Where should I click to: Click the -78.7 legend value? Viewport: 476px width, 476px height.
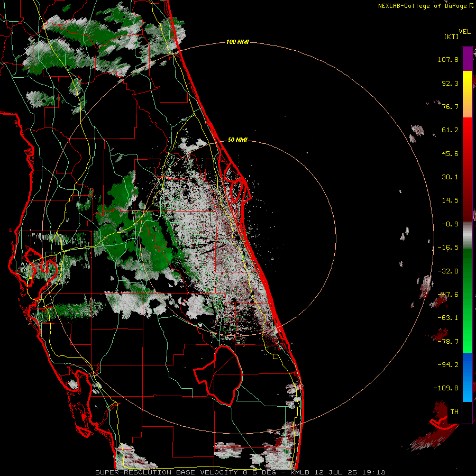tap(448, 342)
